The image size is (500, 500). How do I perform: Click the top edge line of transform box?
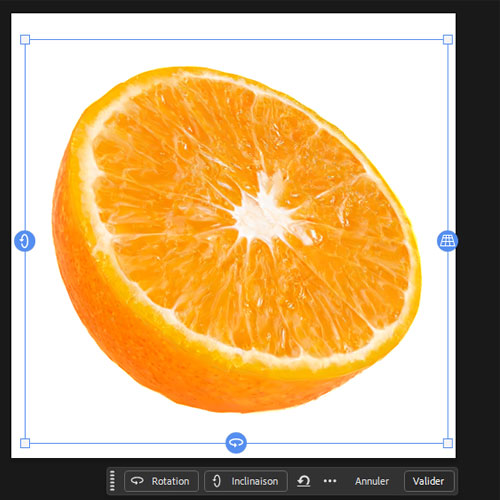[236, 40]
